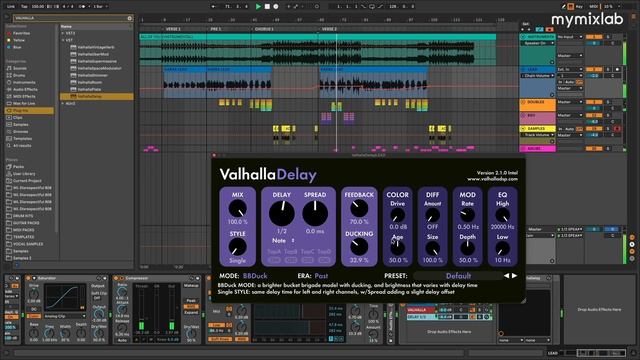The width and height of the screenshot is (640, 360).
Task: Click the EQ High knob at 20000 Hz
Action: coord(502,215)
